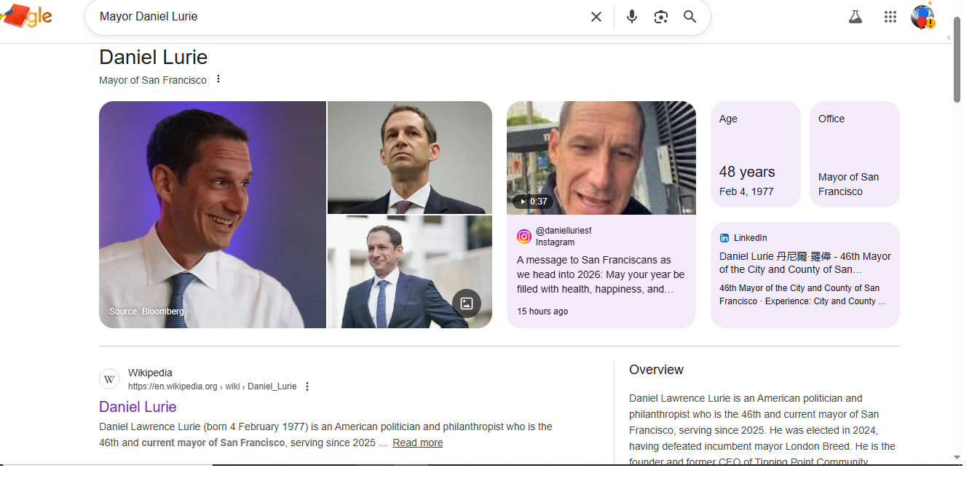The image size is (980, 492).
Task: Open the LinkedIn 46th Mayor result title
Action: [x=805, y=263]
